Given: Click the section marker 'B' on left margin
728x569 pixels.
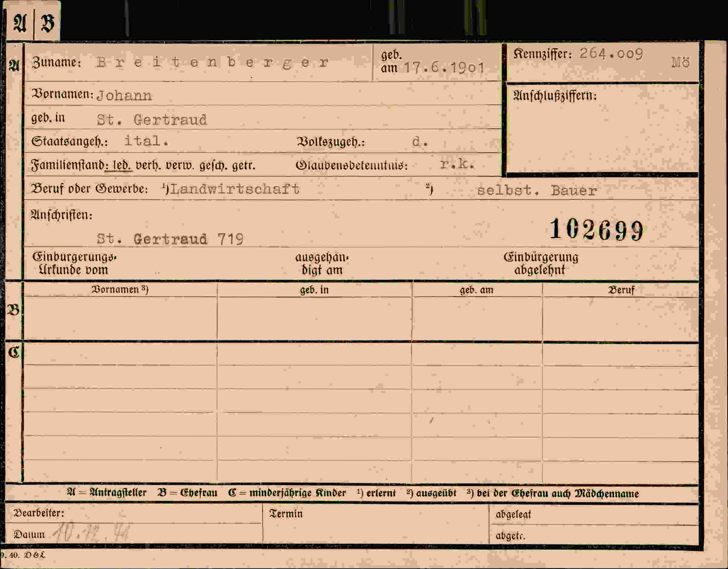Looking at the screenshot, I should point(13,310).
